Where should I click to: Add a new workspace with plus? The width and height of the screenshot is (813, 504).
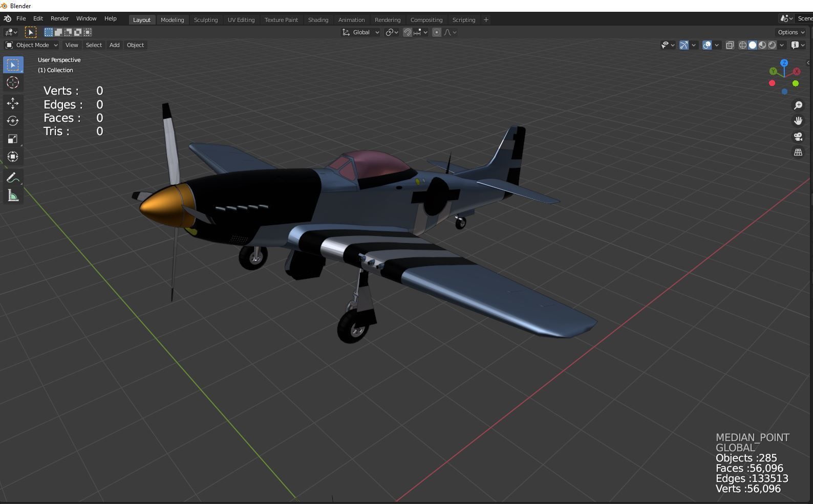pyautogui.click(x=486, y=20)
